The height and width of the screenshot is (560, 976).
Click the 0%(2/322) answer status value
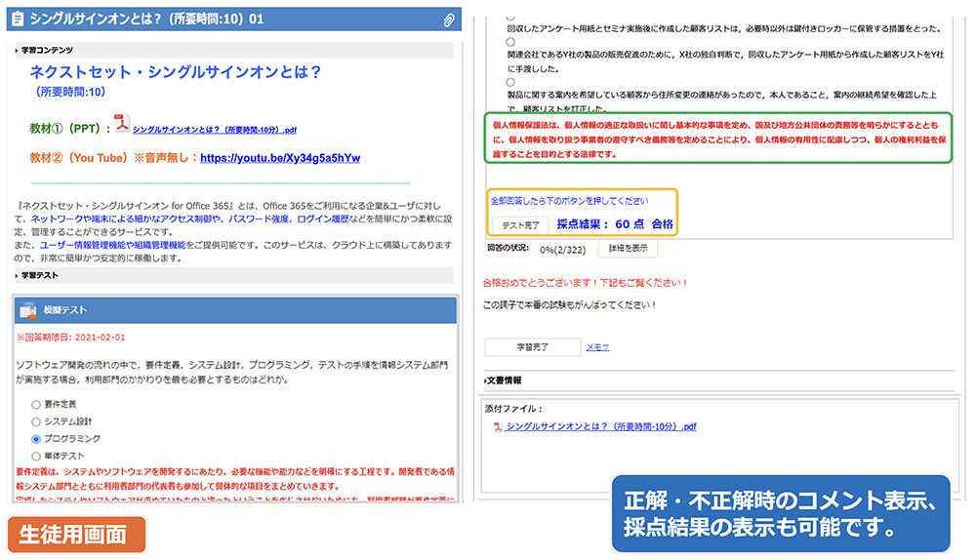tap(563, 250)
